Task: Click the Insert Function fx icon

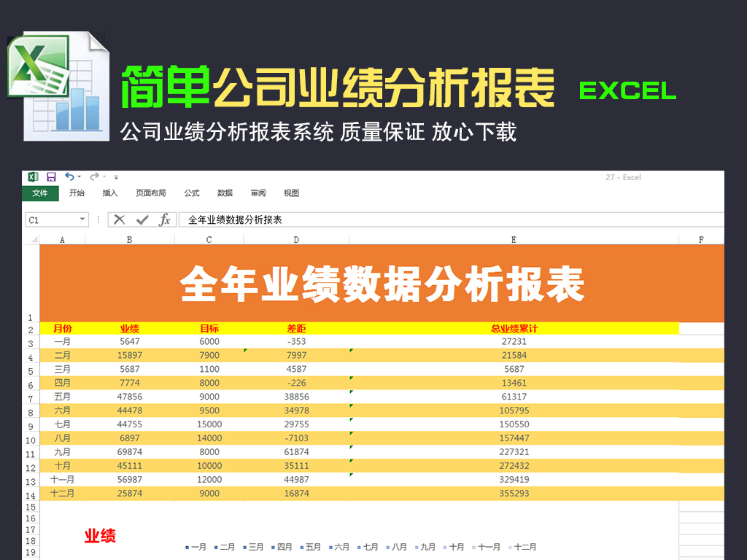Action: click(165, 219)
